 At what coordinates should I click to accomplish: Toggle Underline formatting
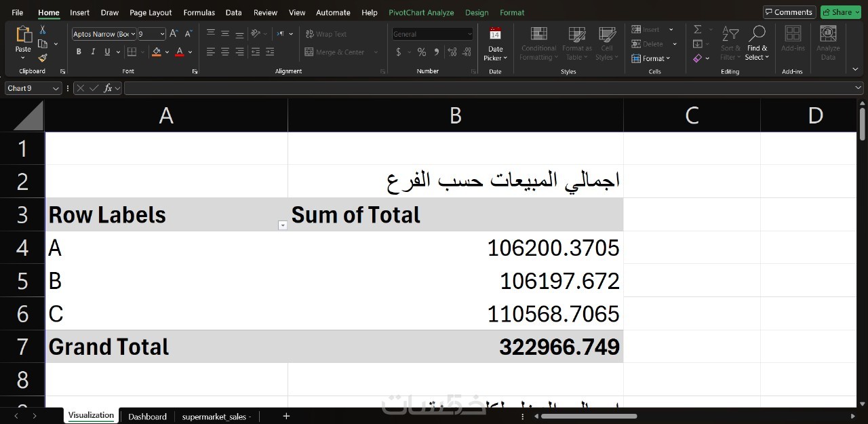106,52
